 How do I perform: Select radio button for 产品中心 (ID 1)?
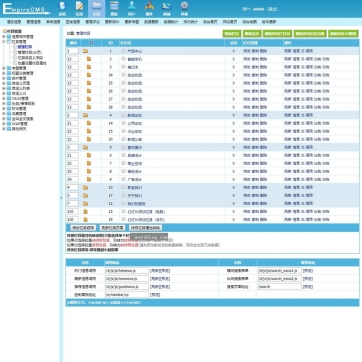point(124,51)
